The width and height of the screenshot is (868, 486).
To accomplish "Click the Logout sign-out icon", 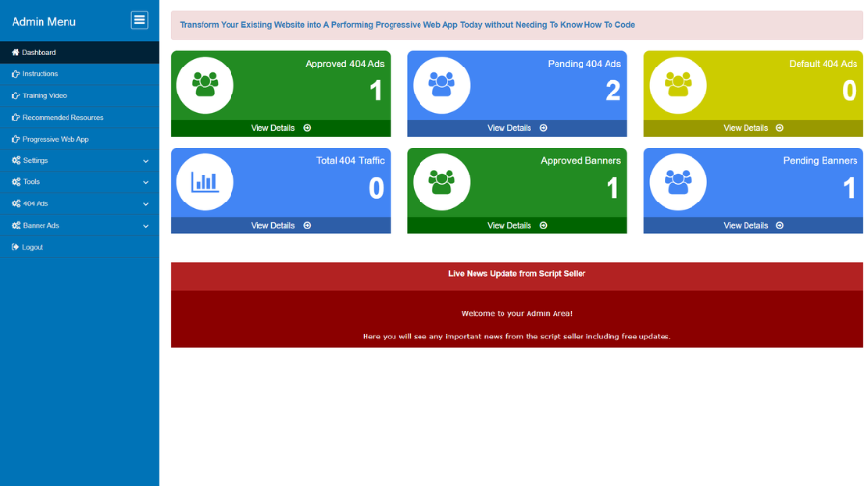I will tap(15, 247).
